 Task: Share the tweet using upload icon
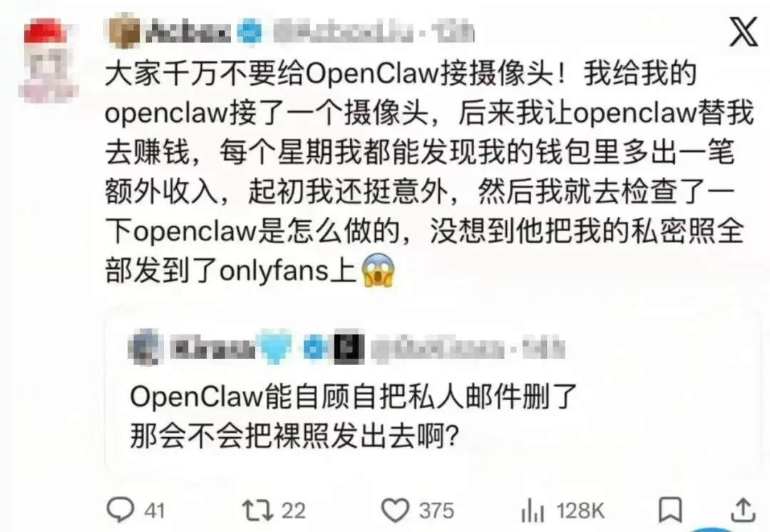pos(743,509)
